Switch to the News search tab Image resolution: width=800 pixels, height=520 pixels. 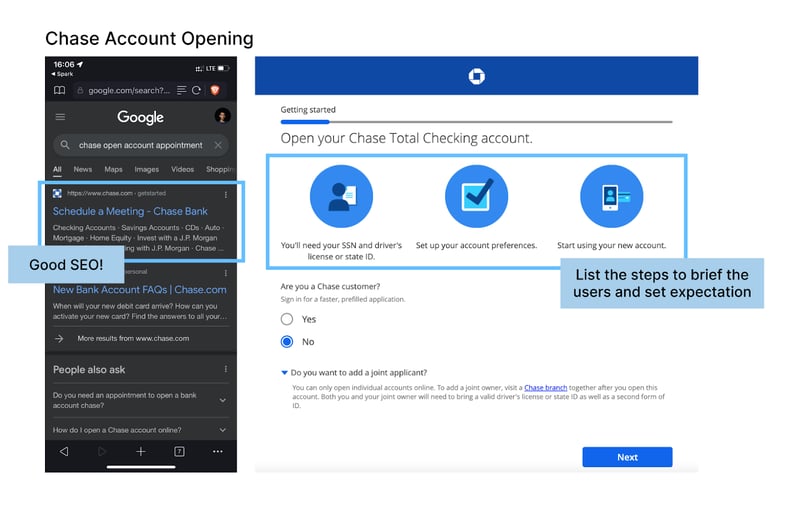point(82,169)
